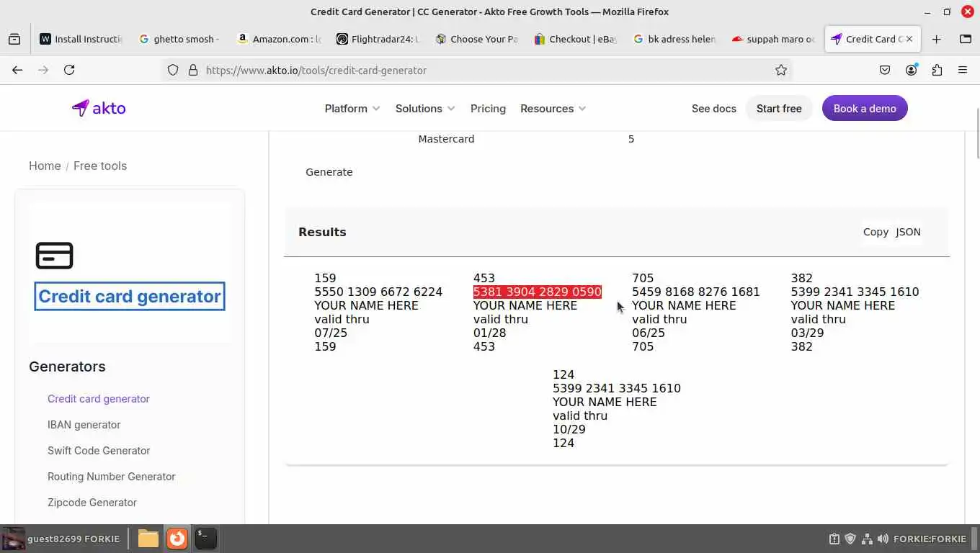The image size is (980, 553).
Task: Click the credit card icon in sidebar
Action: click(x=55, y=256)
